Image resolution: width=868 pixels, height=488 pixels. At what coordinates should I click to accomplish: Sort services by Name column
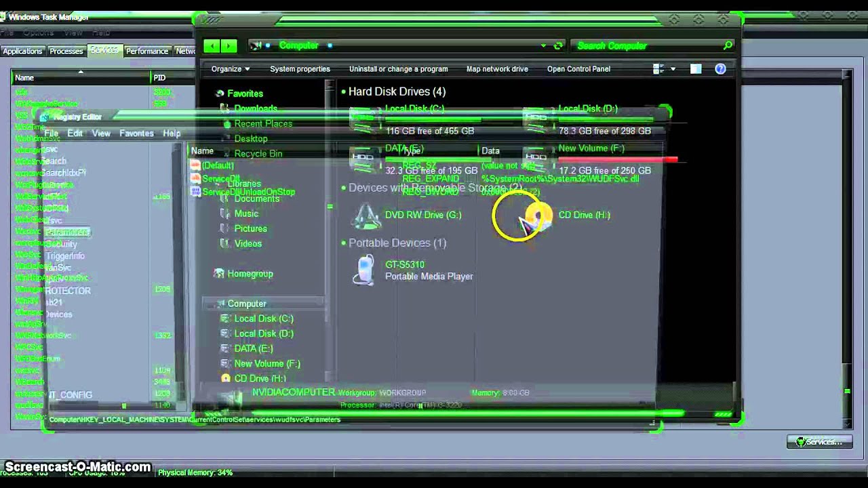pos(81,77)
